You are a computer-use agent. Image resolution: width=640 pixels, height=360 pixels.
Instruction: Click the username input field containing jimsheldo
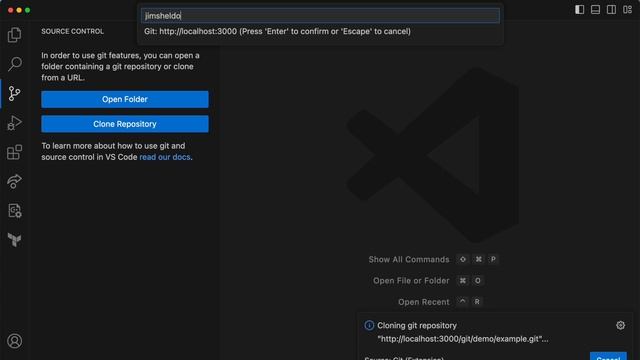point(320,16)
